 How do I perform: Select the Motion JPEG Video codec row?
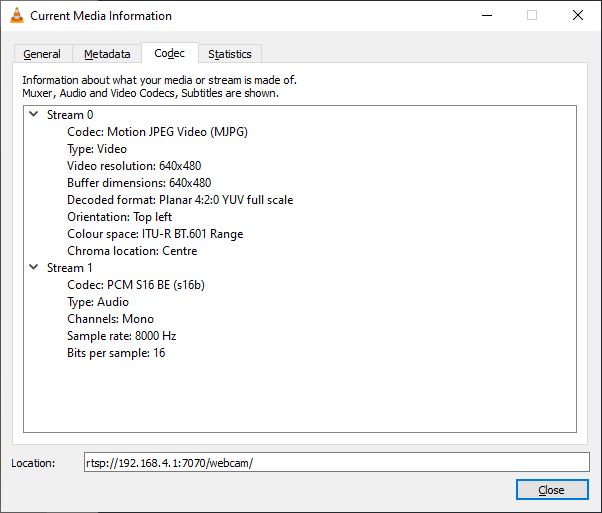(157, 132)
